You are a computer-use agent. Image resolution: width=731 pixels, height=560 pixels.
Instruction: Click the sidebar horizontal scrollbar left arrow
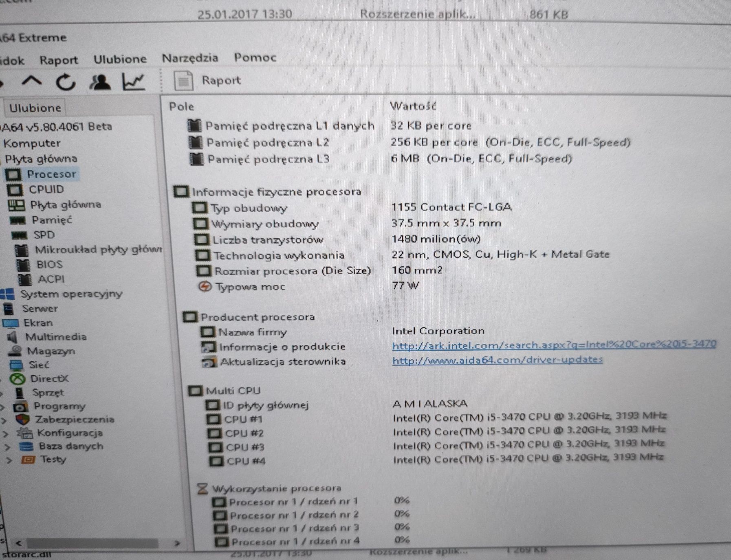coord(18,543)
